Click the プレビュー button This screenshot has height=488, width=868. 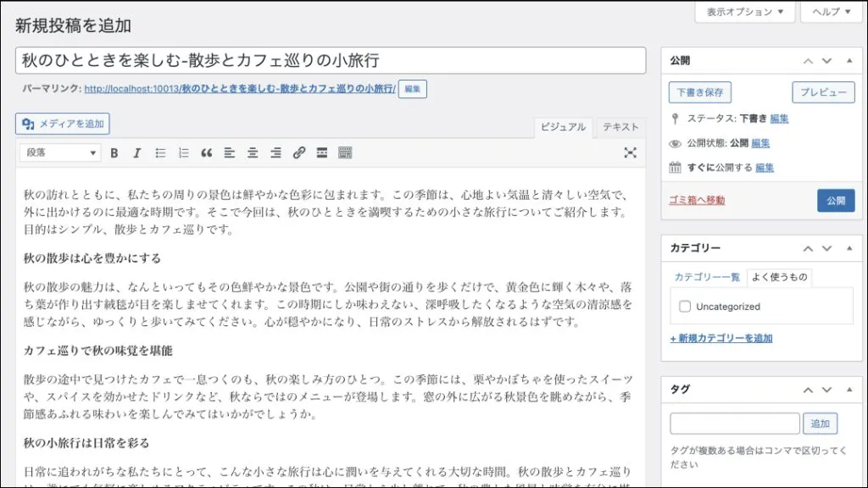point(823,92)
